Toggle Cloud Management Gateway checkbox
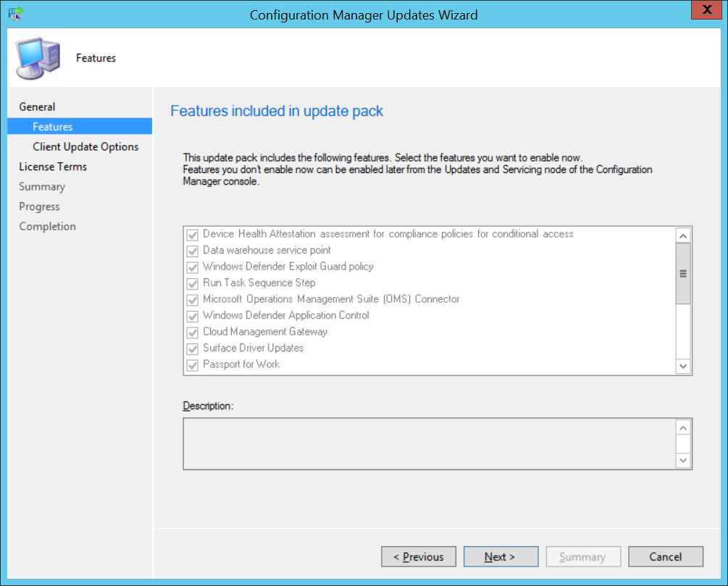This screenshot has height=586, width=728. [192, 332]
